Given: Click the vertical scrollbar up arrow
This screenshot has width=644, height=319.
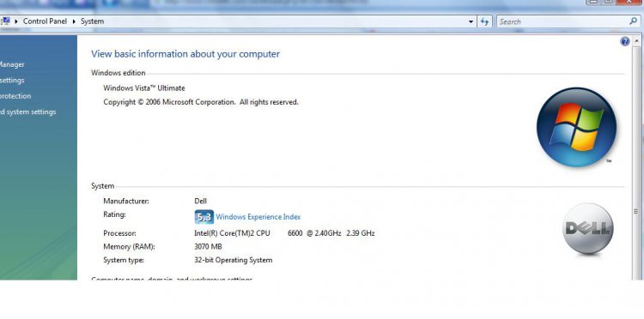Looking at the screenshot, I should coord(637,41).
